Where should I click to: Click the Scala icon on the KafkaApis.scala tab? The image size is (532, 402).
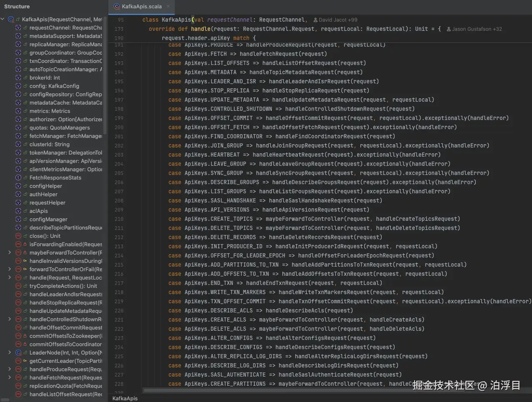pos(117,6)
